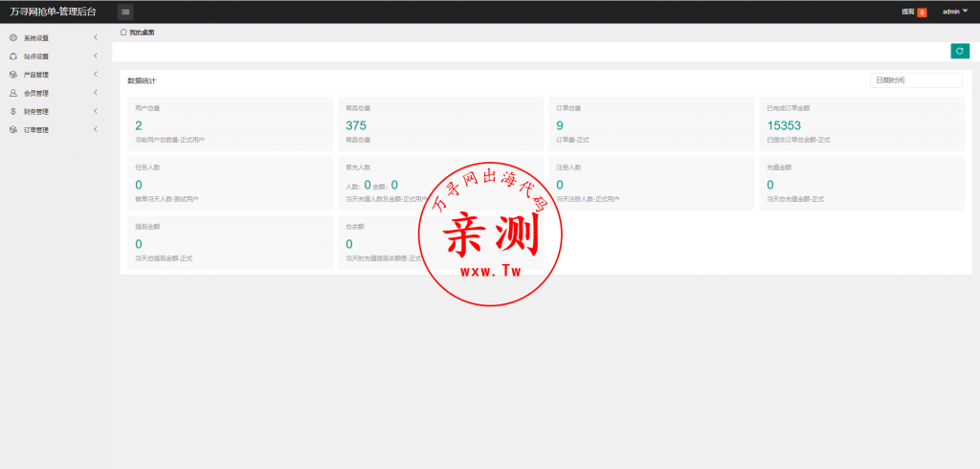Click the 会员管理 person icon
The width and height of the screenshot is (980, 469).
[x=13, y=93]
